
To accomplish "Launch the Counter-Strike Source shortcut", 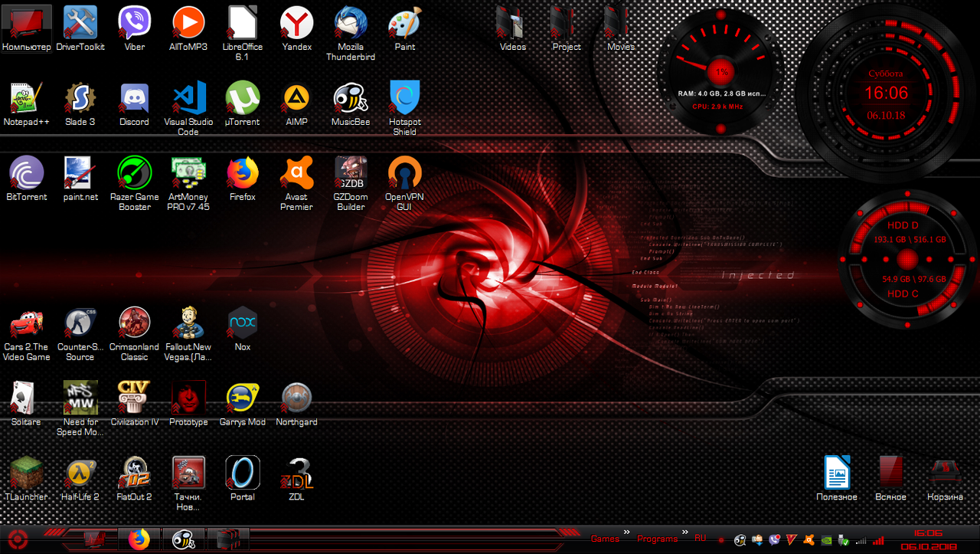I will click(x=80, y=334).
